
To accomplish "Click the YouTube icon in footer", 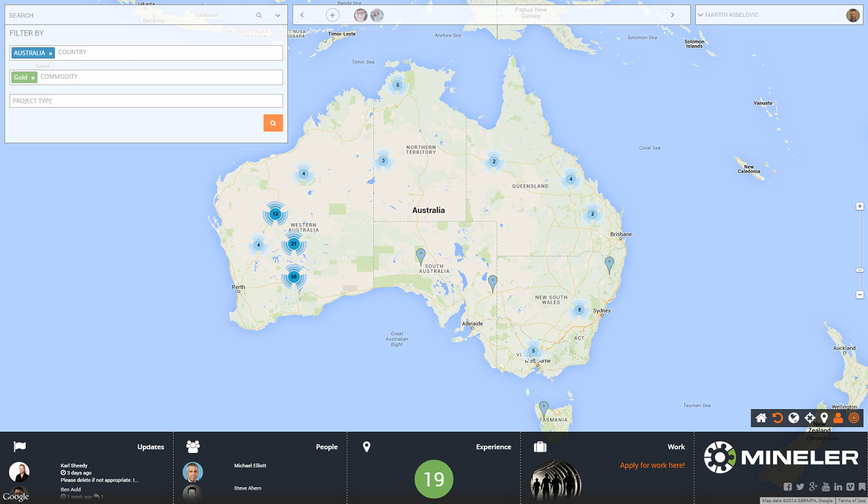I will [826, 487].
